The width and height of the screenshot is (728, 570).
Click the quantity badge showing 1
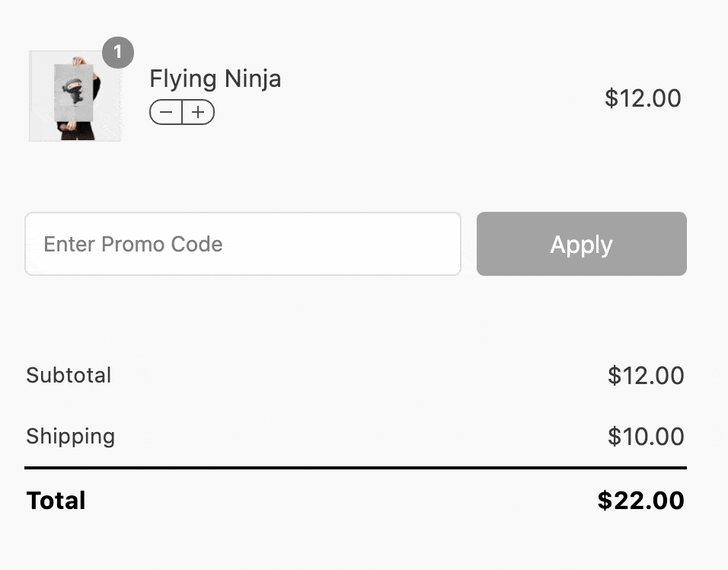click(118, 53)
